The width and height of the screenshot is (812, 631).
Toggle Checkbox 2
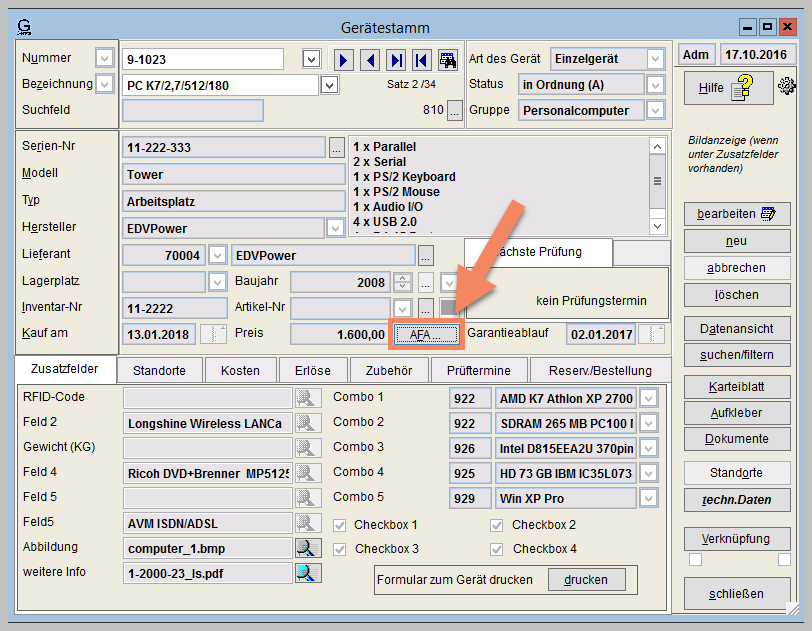tap(497, 525)
